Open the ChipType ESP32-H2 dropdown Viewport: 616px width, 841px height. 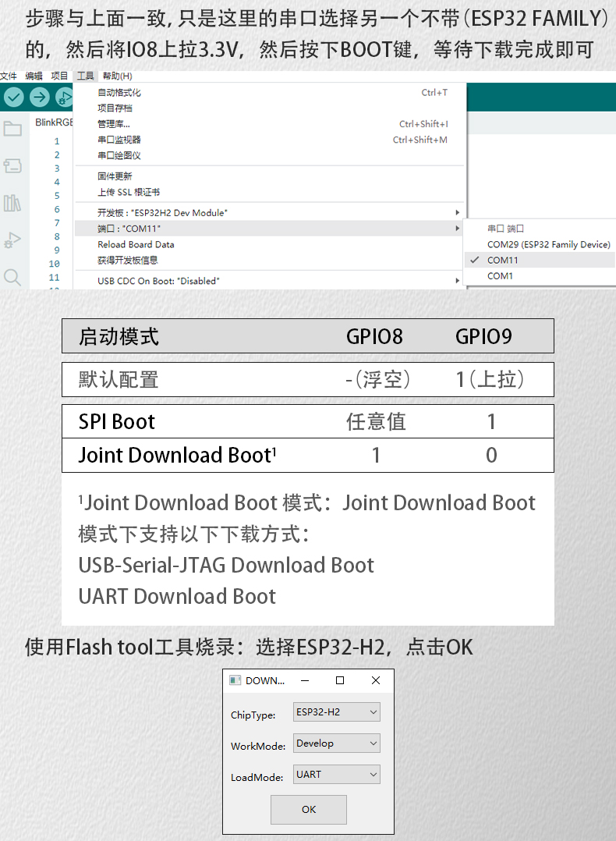(x=337, y=712)
